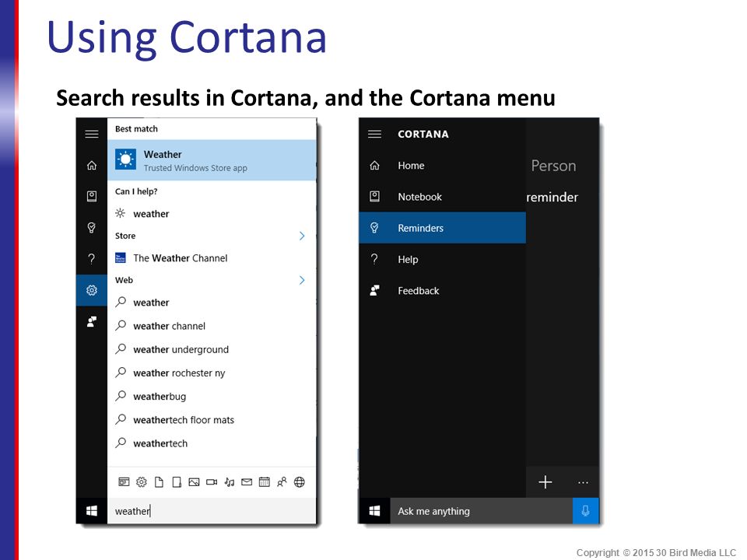Click the 'Person' reminder tab text
747x560 pixels.
(553, 166)
